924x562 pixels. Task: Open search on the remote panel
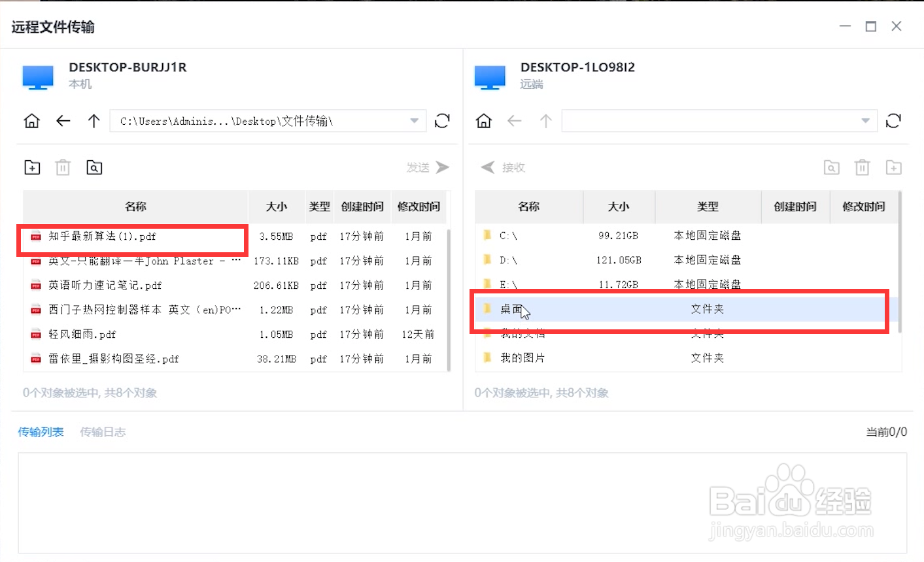(x=831, y=167)
